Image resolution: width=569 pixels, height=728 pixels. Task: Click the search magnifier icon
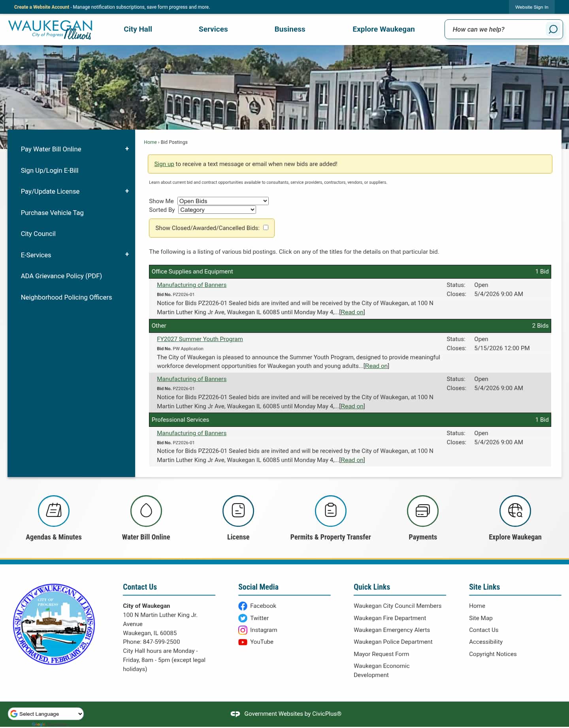pos(553,29)
